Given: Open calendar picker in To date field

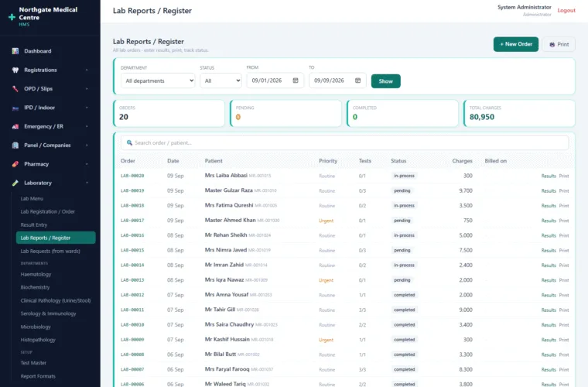Looking at the screenshot, I should point(357,80).
